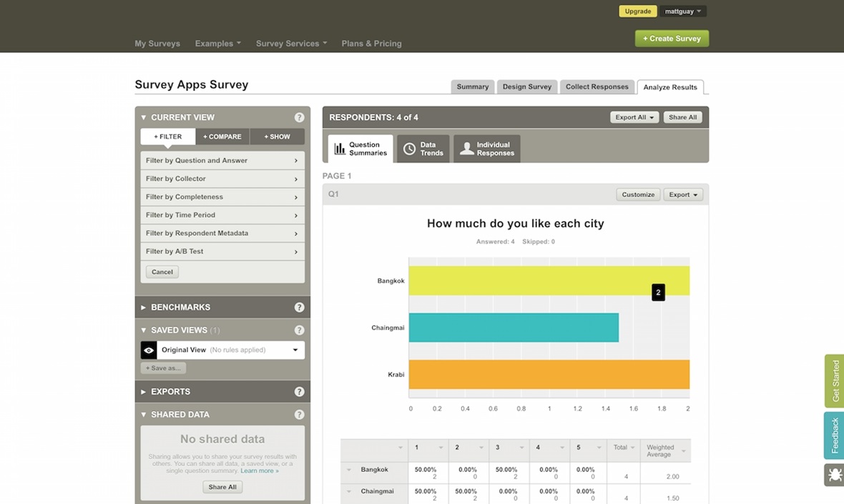Open the column 1 header dropdown

click(441, 448)
